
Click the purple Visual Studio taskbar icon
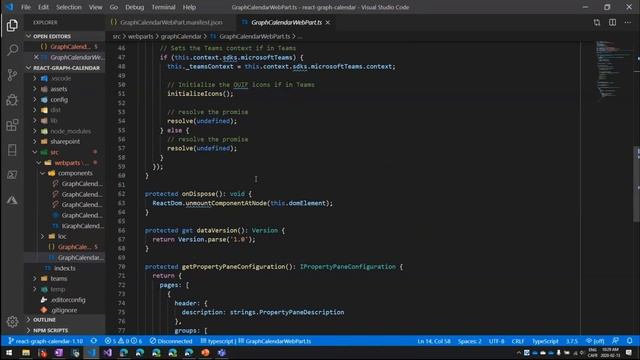coord(108,353)
